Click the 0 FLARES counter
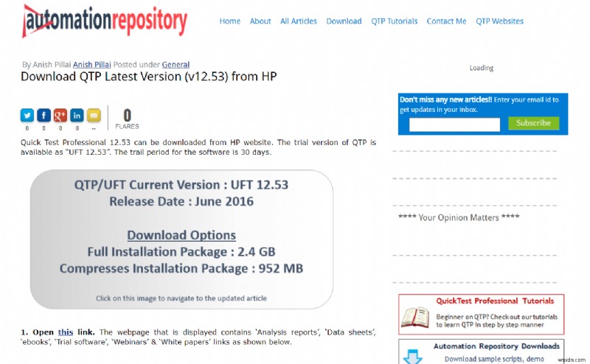The height and width of the screenshot is (364, 590). tap(127, 119)
